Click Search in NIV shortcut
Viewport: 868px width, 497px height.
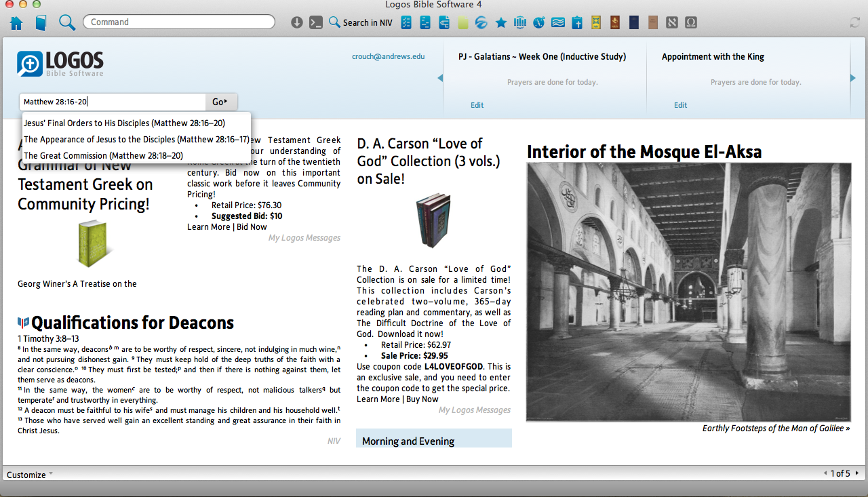(x=361, y=22)
